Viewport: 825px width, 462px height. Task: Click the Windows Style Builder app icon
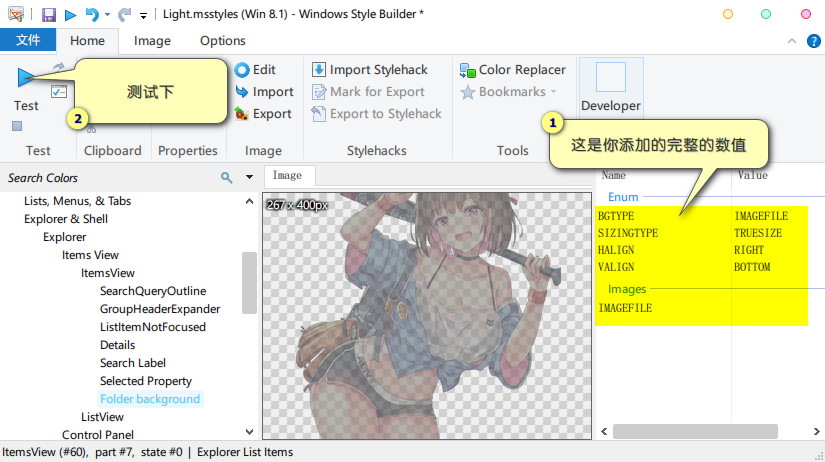pos(16,14)
